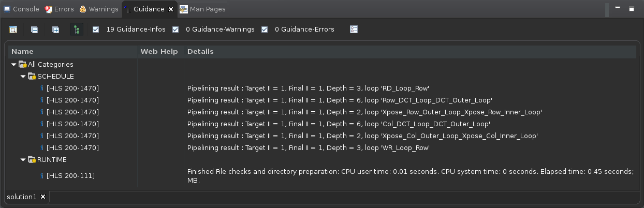Collapse the RUNTIME category arrow
This screenshot has height=208, width=644.
(23, 160)
